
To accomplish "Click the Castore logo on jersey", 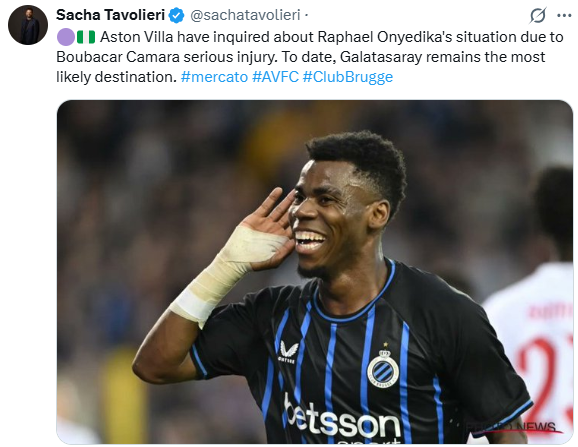I will tap(288, 352).
